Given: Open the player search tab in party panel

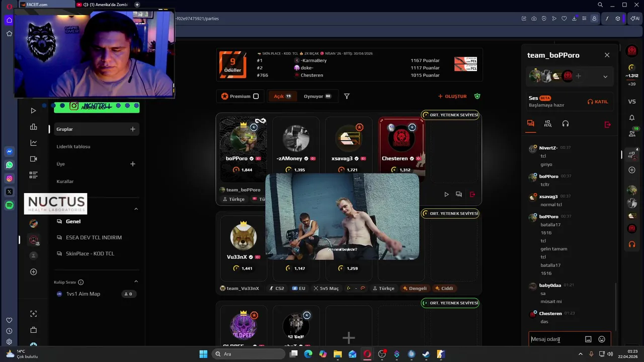Looking at the screenshot, I should click(548, 124).
